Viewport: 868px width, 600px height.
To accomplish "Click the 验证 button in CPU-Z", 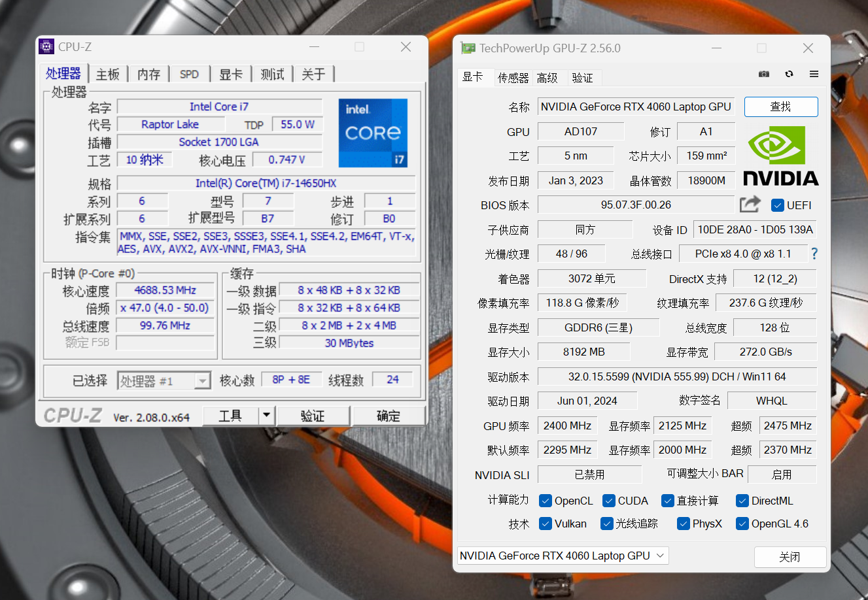I will click(x=313, y=416).
